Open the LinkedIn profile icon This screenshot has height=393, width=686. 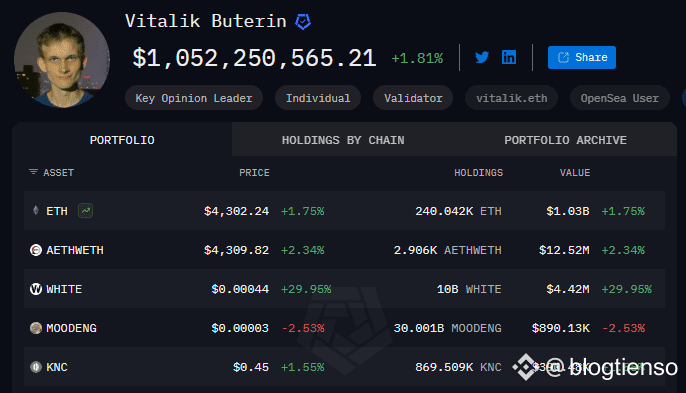click(x=508, y=57)
